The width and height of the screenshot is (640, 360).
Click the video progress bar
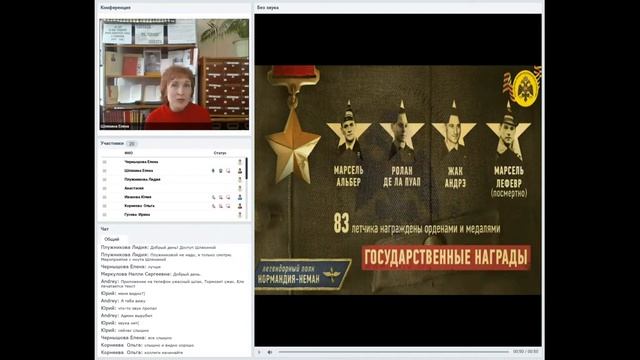(393, 352)
